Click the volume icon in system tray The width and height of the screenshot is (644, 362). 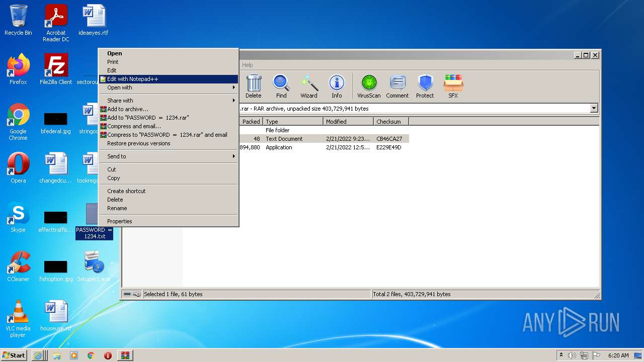(x=572, y=355)
